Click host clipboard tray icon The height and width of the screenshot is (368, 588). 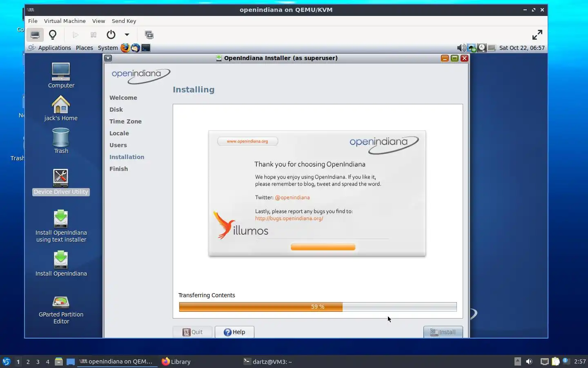556,361
